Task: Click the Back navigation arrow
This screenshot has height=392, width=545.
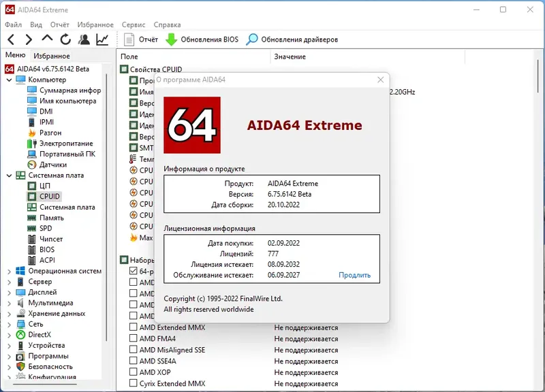Action: tap(11, 39)
